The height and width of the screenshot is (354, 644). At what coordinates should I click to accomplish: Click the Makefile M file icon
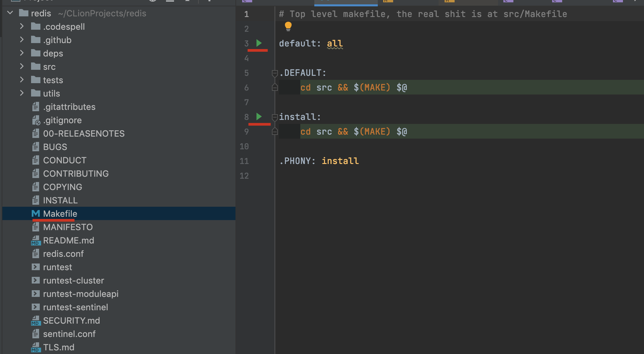coord(36,213)
